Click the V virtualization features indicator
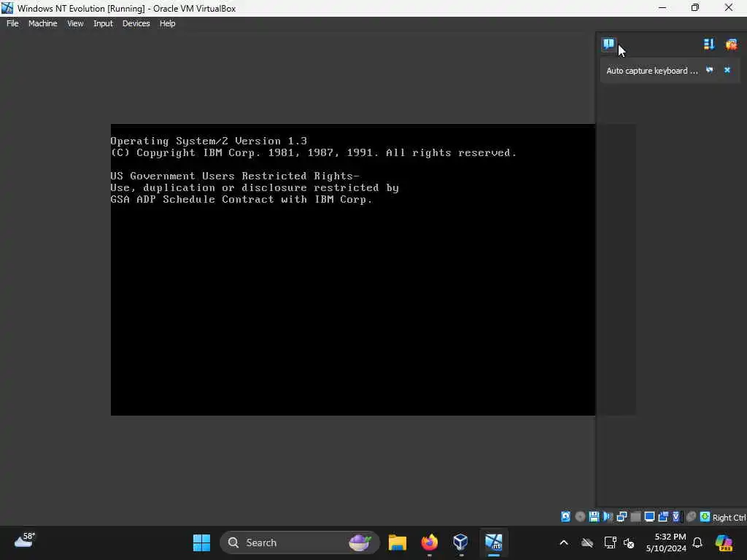 click(x=676, y=517)
